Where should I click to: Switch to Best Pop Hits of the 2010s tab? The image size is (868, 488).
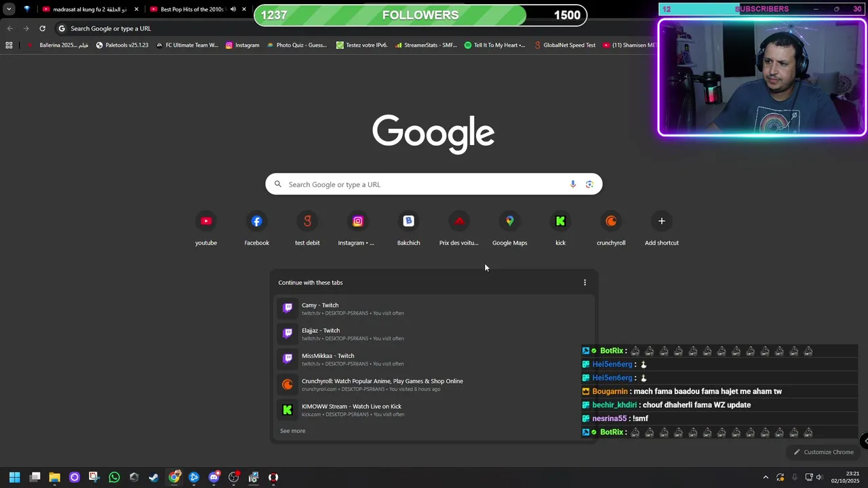click(192, 9)
